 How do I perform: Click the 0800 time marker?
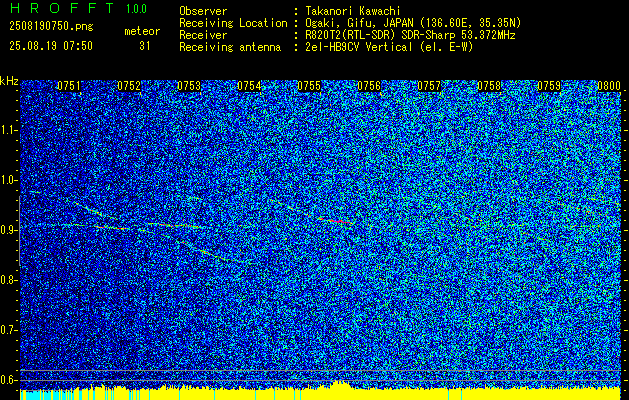[x=609, y=86]
